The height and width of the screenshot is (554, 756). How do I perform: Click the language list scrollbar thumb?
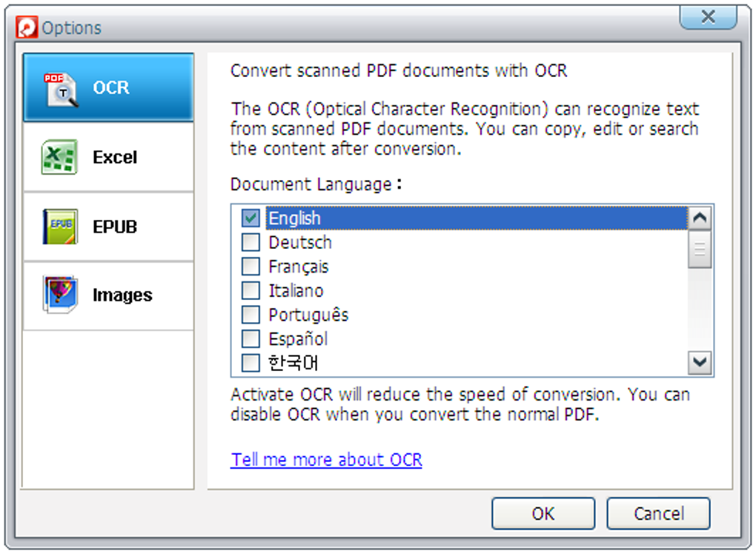[x=700, y=250]
